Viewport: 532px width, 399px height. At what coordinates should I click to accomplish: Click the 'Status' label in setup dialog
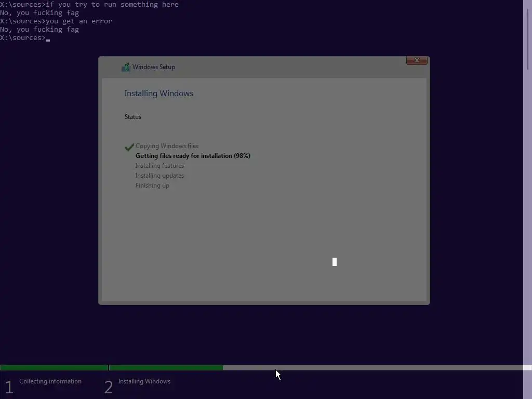point(132,117)
